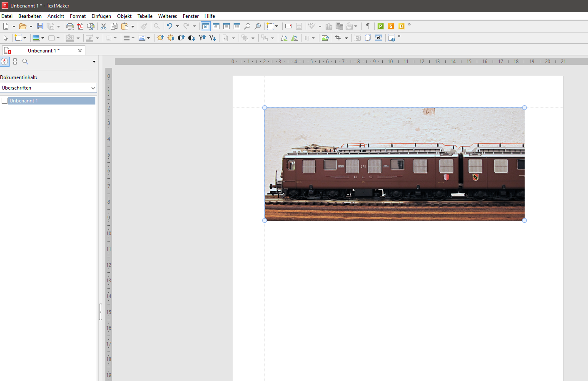Show more top toolbar items via chevron
The height and width of the screenshot is (381, 588).
[409, 25]
